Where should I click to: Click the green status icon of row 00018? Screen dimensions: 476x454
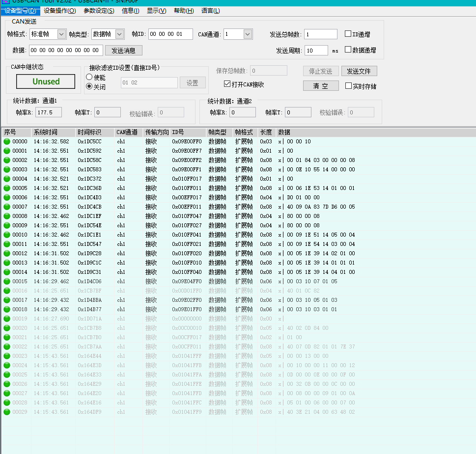point(7,309)
